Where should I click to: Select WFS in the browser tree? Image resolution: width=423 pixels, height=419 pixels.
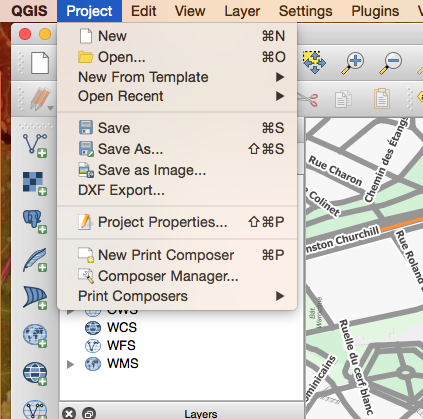click(121, 345)
